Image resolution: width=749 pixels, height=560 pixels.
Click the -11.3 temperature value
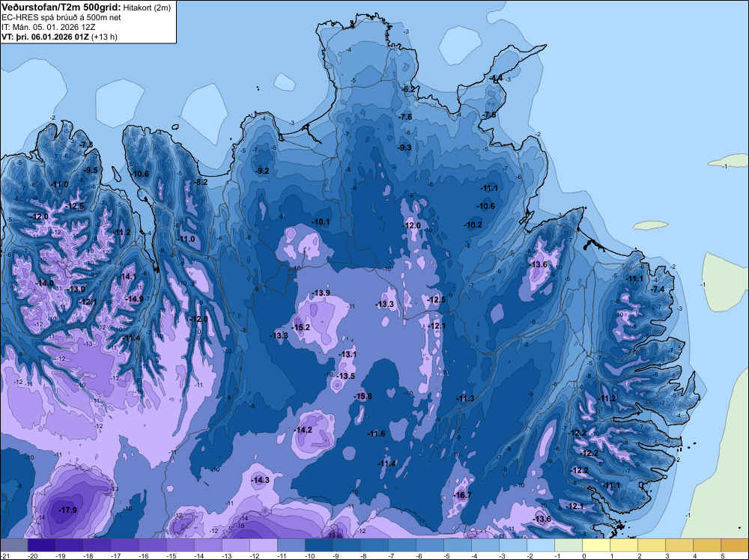click(465, 398)
